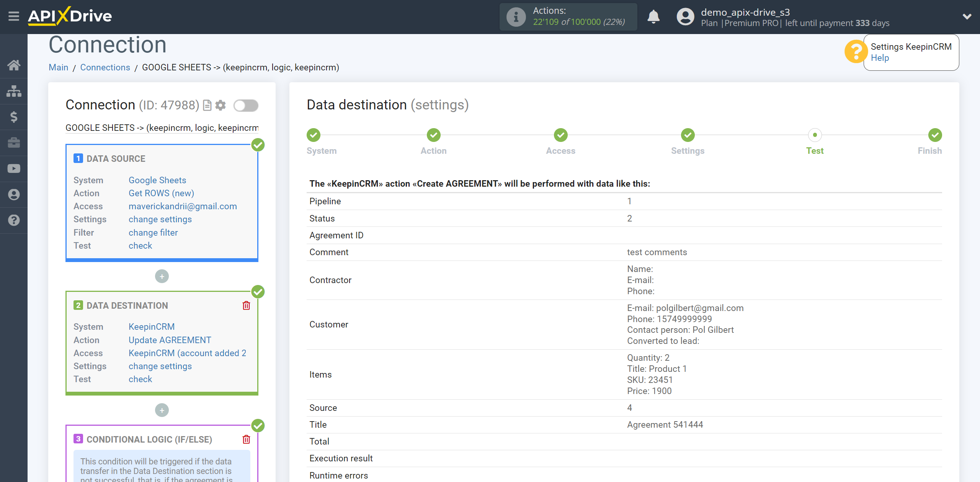
Task: Click the DATA SOURCE block header
Action: [x=116, y=159]
